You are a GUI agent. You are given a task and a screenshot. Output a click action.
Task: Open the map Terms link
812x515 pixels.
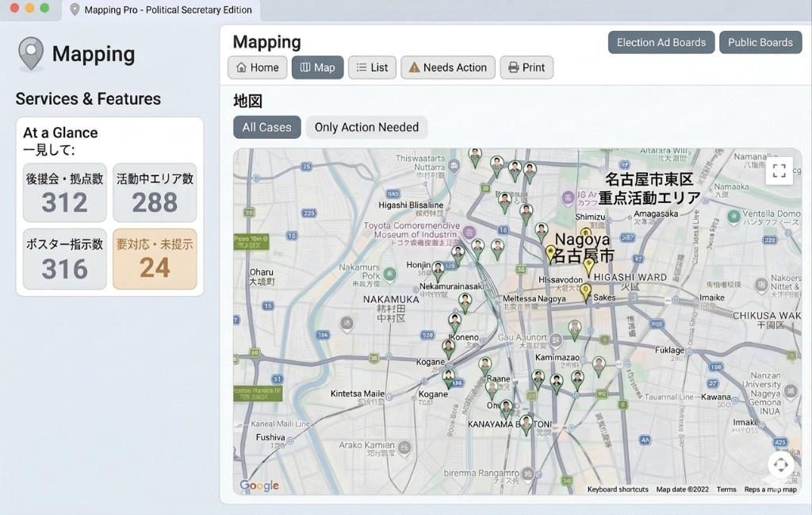click(726, 489)
